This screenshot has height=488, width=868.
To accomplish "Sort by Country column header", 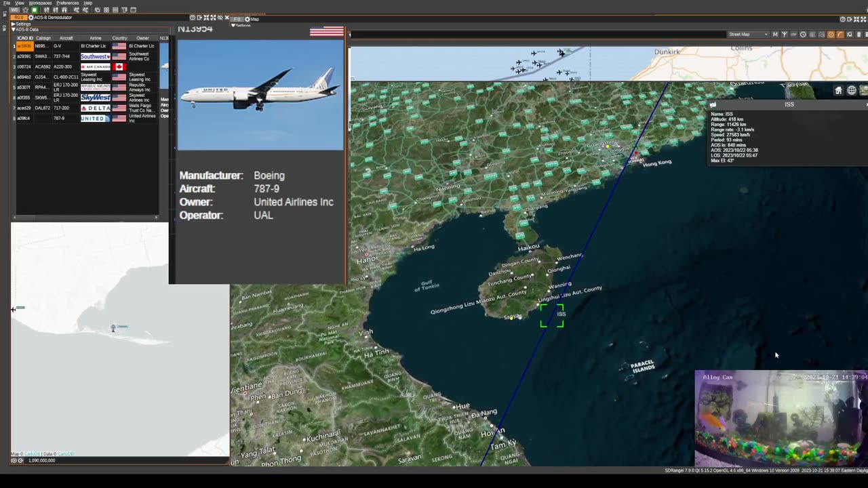I will pyautogui.click(x=119, y=38).
